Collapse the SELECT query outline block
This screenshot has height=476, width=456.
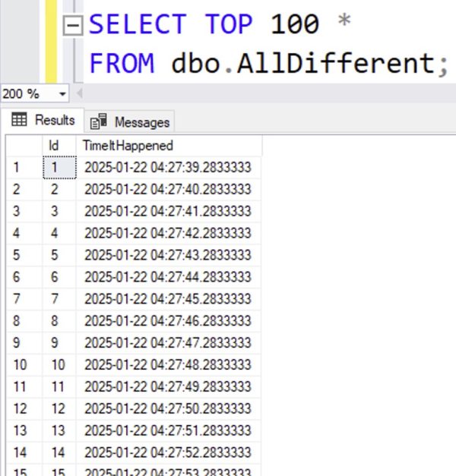(73, 27)
